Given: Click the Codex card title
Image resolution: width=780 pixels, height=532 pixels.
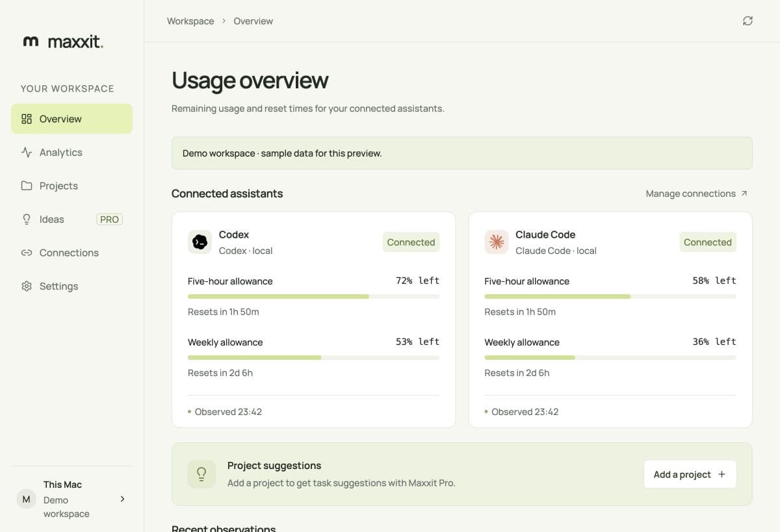Looking at the screenshot, I should [234, 234].
